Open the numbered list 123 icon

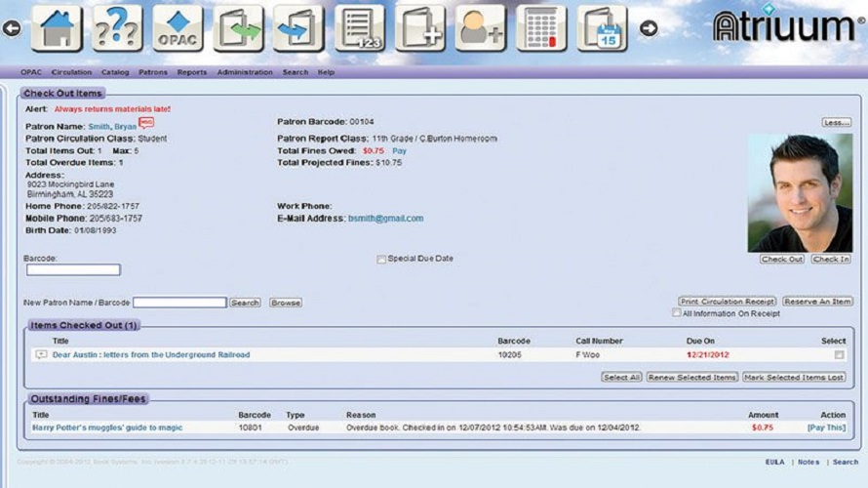pyautogui.click(x=360, y=28)
